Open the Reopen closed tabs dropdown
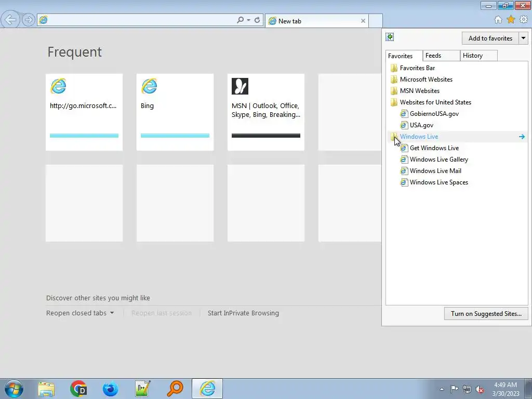The image size is (532, 399). click(80, 313)
